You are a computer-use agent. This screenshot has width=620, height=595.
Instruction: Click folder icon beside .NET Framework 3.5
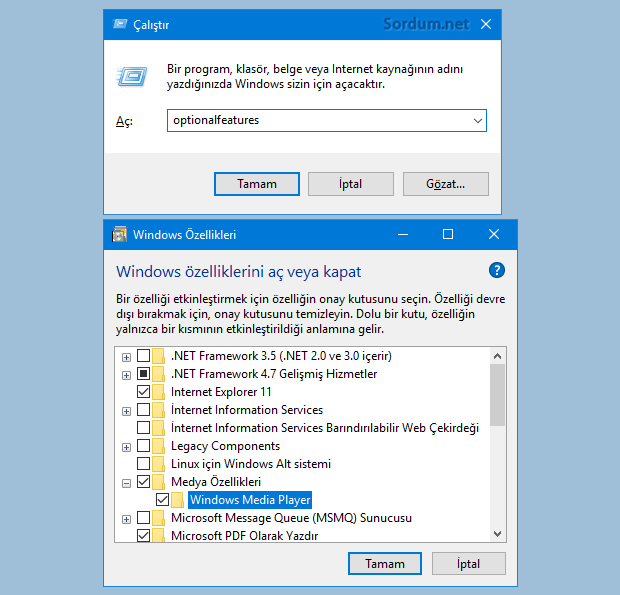click(x=158, y=356)
